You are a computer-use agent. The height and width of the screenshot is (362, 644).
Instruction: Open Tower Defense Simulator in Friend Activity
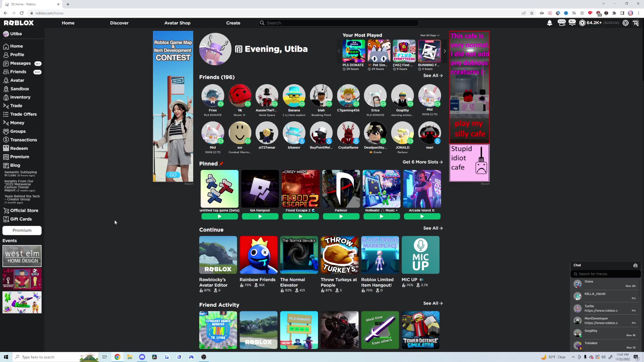(x=421, y=330)
